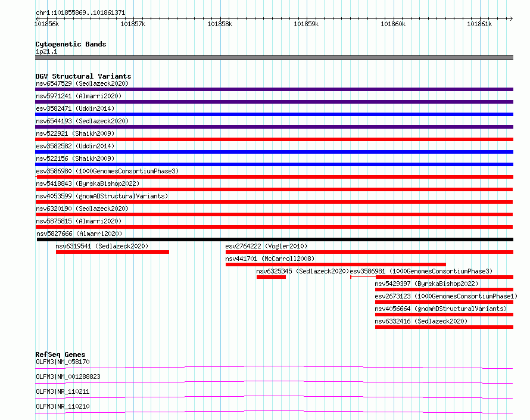Open nsv6325345 (Sedlazeck2020) label
The image size is (530, 420).
click(303, 271)
